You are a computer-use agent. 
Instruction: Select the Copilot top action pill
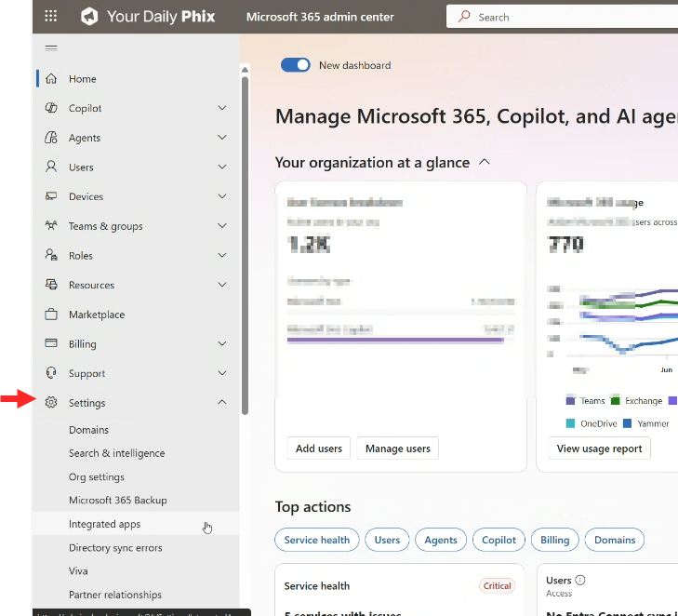499,540
